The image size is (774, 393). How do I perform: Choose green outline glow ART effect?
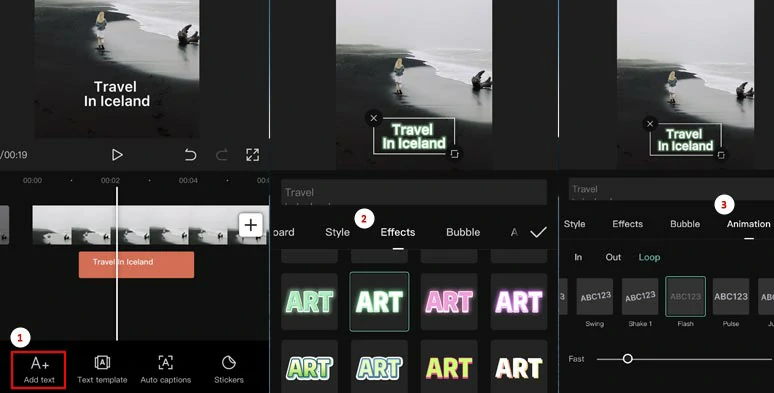click(x=310, y=302)
